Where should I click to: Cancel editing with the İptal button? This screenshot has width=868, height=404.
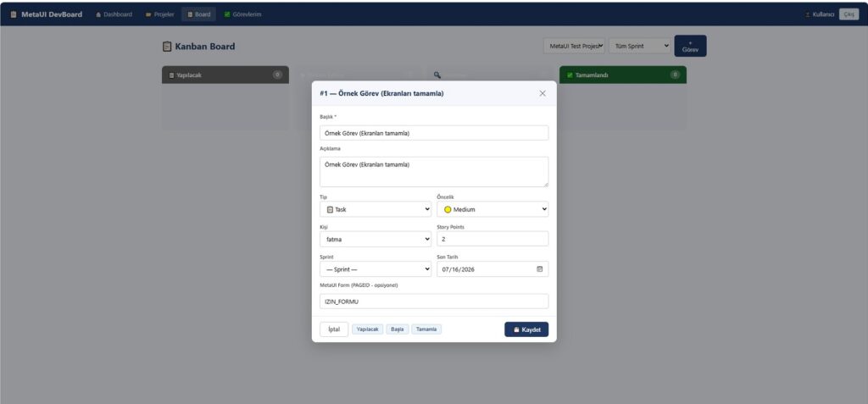(334, 329)
